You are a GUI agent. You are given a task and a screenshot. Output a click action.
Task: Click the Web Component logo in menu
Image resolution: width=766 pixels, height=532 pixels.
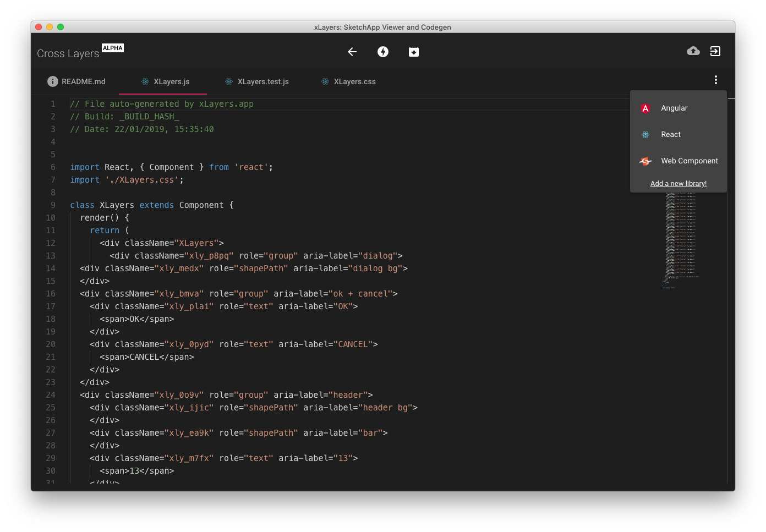click(645, 161)
